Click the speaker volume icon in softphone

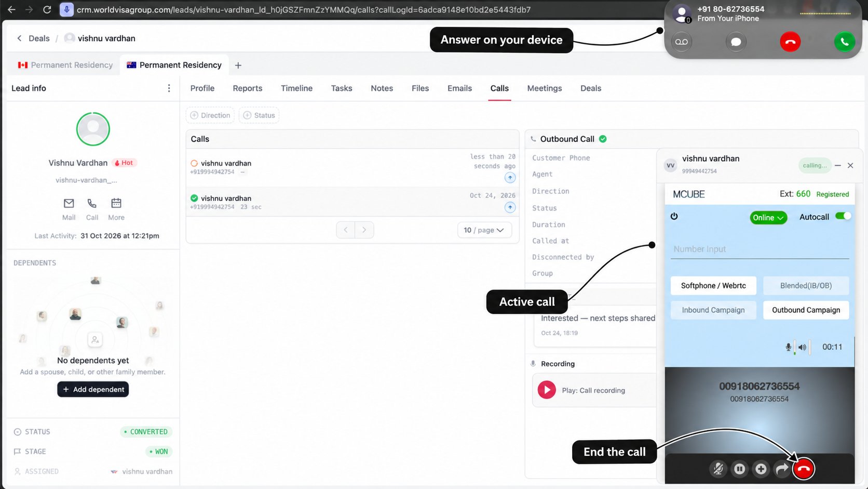pos(803,347)
